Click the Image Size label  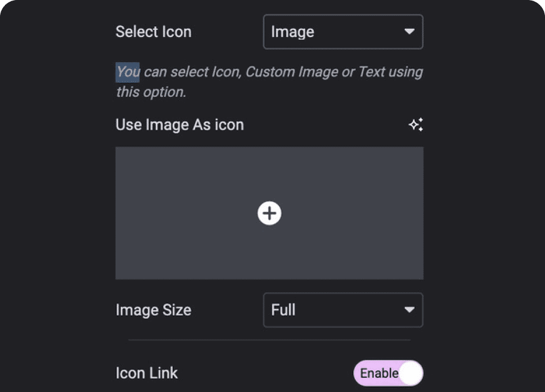point(153,310)
